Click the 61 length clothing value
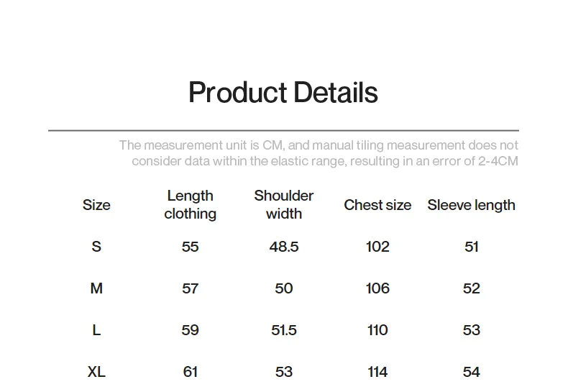Viewport: 568px width, 392px height. pyautogui.click(x=190, y=372)
